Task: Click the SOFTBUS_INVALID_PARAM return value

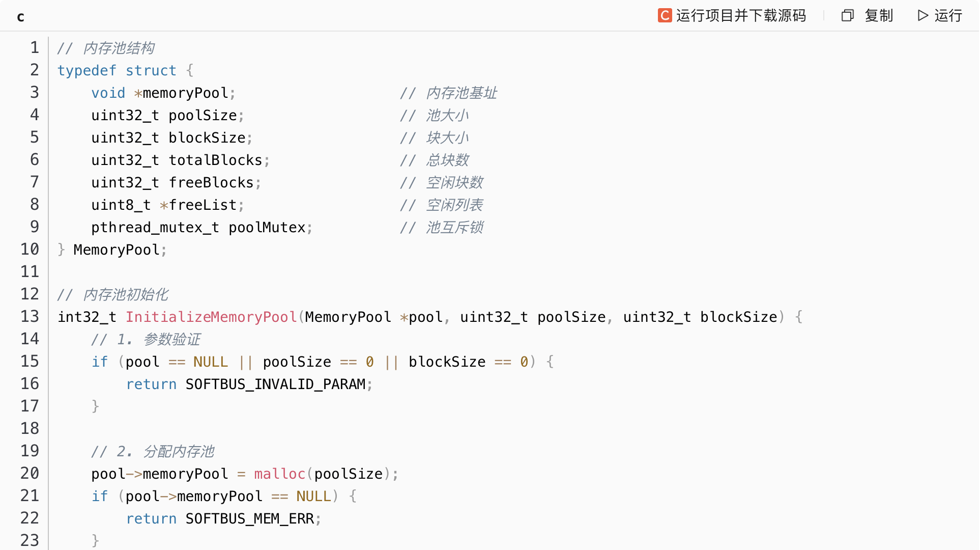Action: (275, 384)
